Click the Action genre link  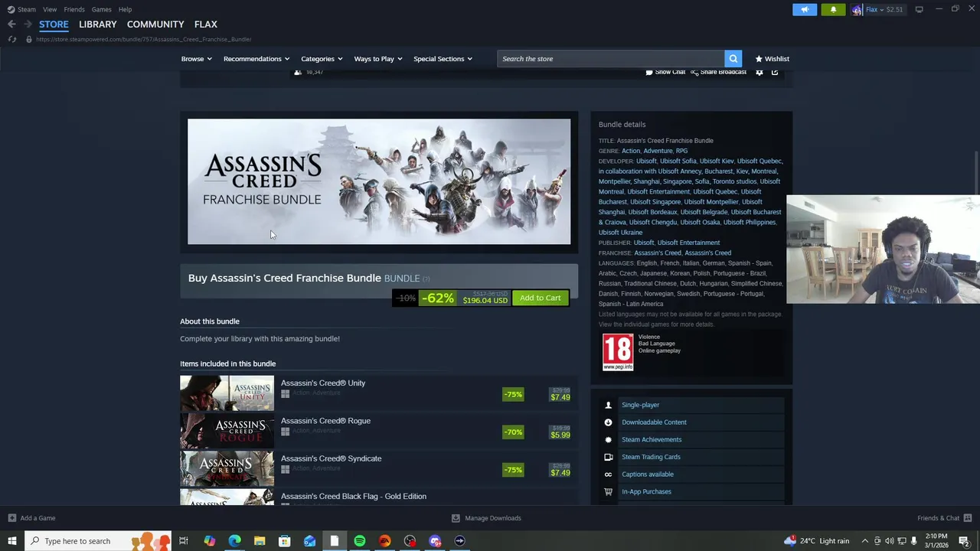(x=631, y=151)
